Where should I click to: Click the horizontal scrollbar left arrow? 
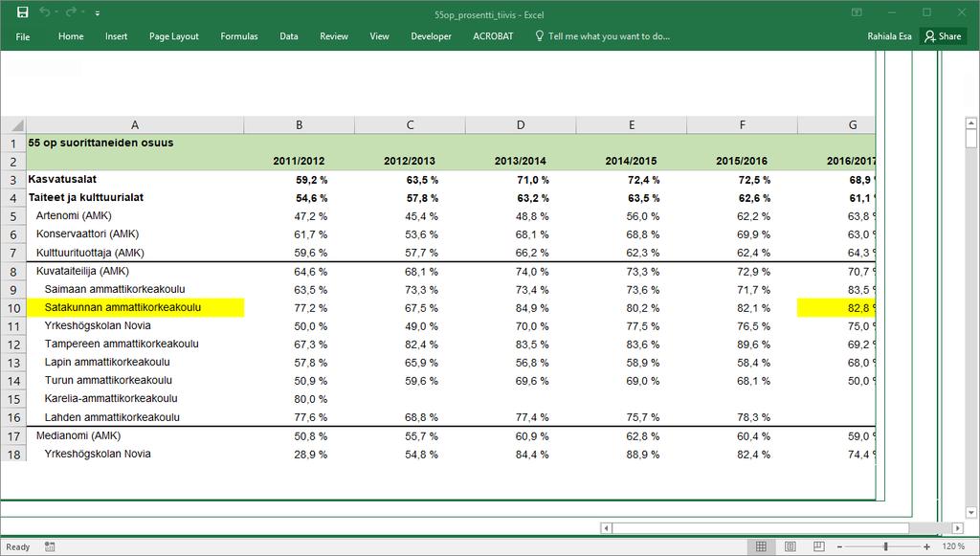(x=606, y=528)
